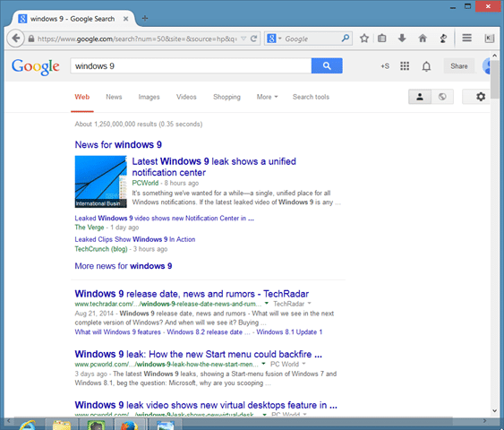This screenshot has width=504, height=430.
Task: Click the magnifier in the toolbar search box
Action: point(346,39)
